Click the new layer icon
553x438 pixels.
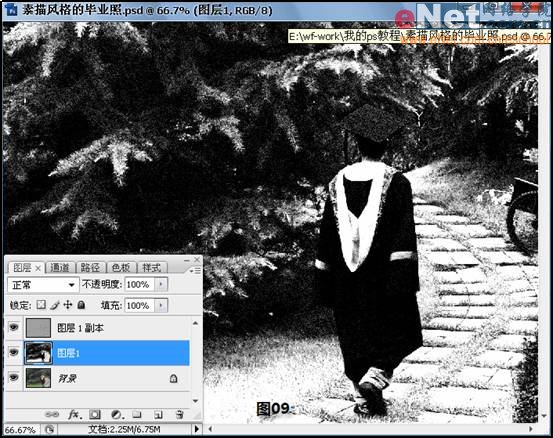[x=158, y=415]
